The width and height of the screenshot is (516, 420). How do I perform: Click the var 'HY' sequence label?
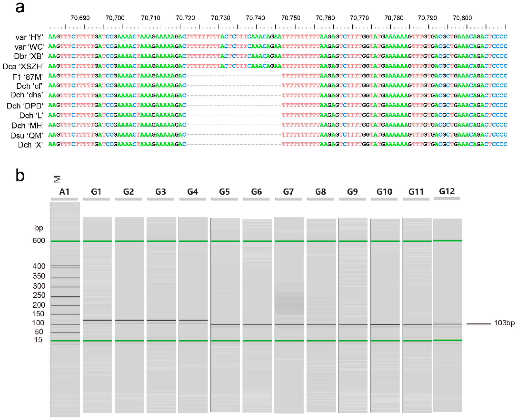(29, 37)
